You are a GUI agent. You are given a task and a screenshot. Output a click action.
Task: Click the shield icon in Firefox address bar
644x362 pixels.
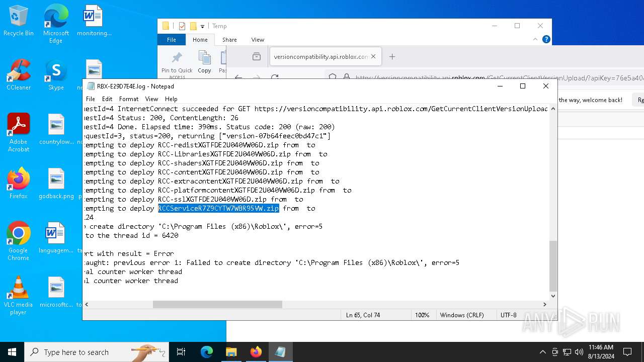pyautogui.click(x=333, y=77)
